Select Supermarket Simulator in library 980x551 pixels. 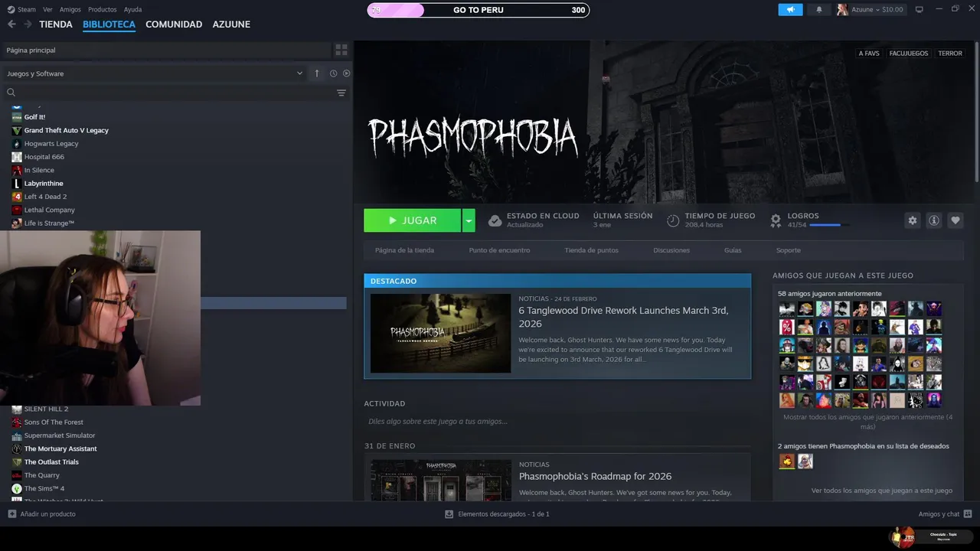point(60,435)
